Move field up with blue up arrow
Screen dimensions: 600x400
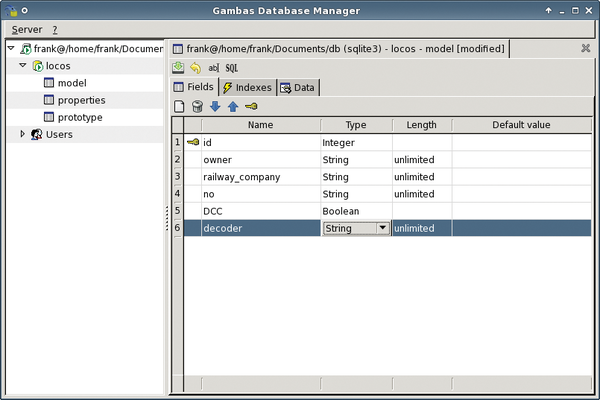click(x=232, y=107)
